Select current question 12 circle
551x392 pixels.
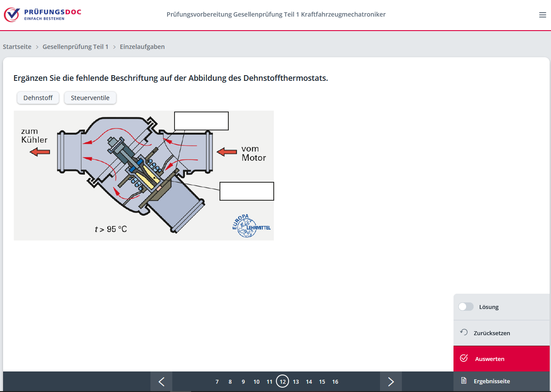click(282, 382)
